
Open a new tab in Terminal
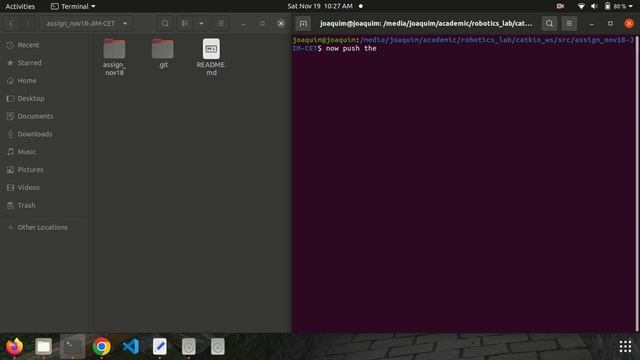point(303,24)
